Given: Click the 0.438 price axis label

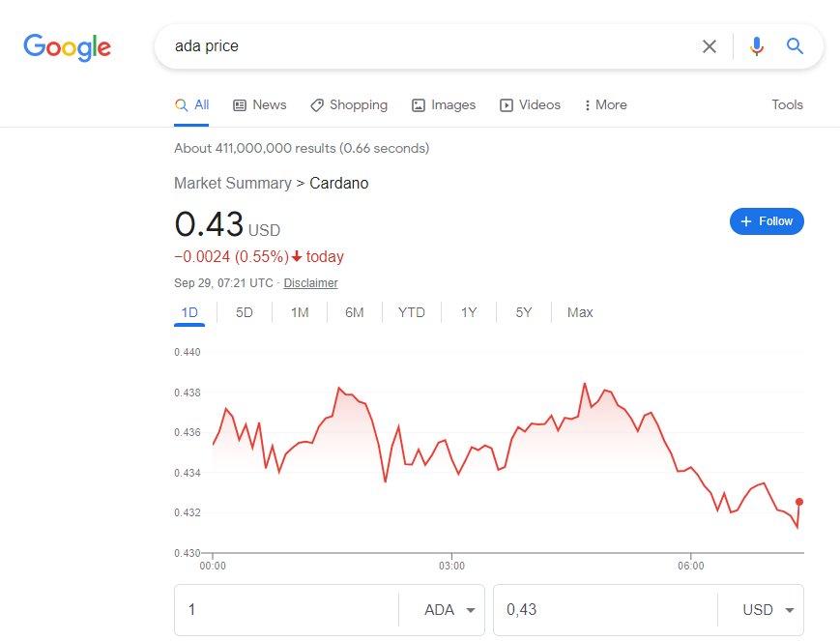Looking at the screenshot, I should [x=188, y=393].
